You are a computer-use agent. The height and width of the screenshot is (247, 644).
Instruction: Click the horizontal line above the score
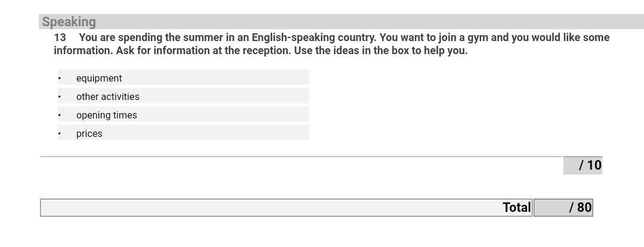[x=301, y=157]
